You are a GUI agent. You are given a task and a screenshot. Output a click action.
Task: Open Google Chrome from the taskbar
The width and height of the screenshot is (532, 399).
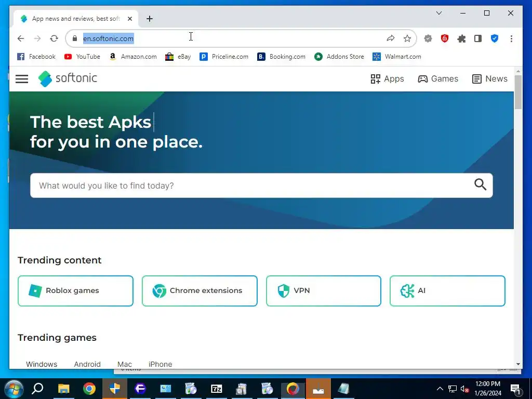click(x=89, y=389)
